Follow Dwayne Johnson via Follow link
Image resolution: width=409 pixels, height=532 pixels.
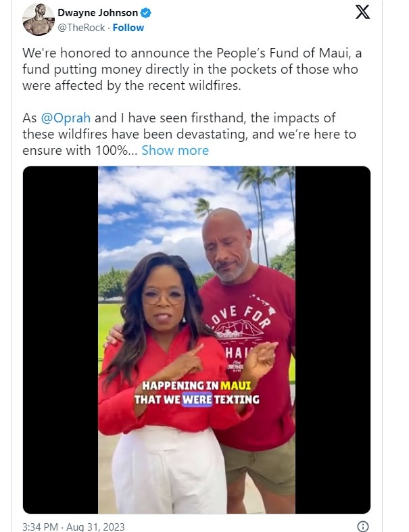click(x=128, y=28)
